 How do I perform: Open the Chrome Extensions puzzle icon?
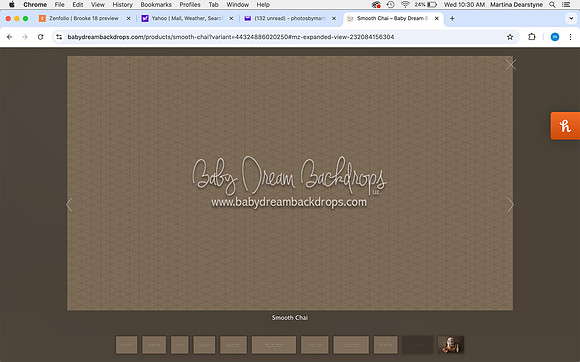coord(532,37)
